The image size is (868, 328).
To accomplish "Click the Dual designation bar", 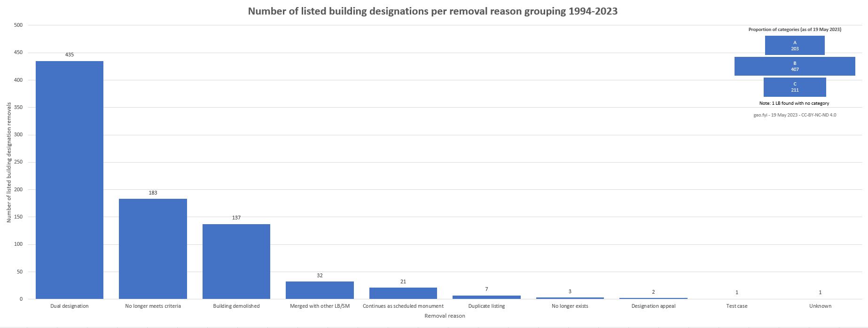I will (x=70, y=180).
